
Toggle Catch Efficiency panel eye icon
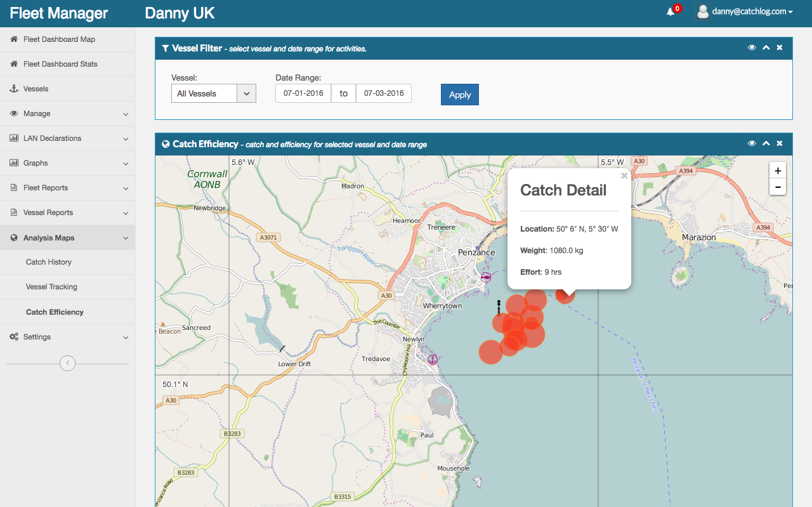click(x=752, y=143)
